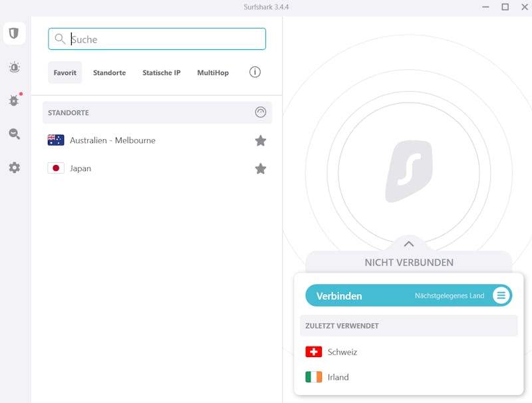
Task: Open the antivirus bug sidebar icon
Action: (x=14, y=100)
